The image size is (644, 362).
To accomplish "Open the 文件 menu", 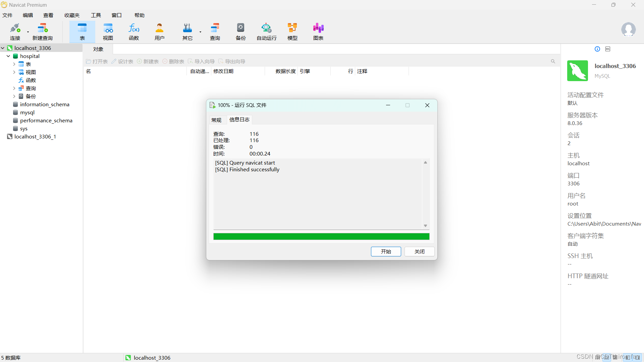I will tap(7, 15).
